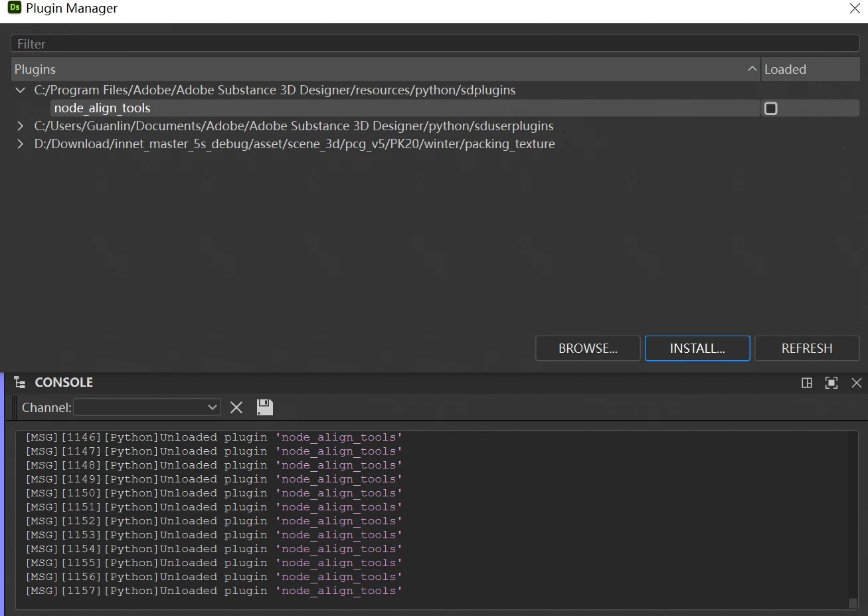Image resolution: width=868 pixels, height=616 pixels.
Task: Select the sduserplugins path row
Action: 294,126
